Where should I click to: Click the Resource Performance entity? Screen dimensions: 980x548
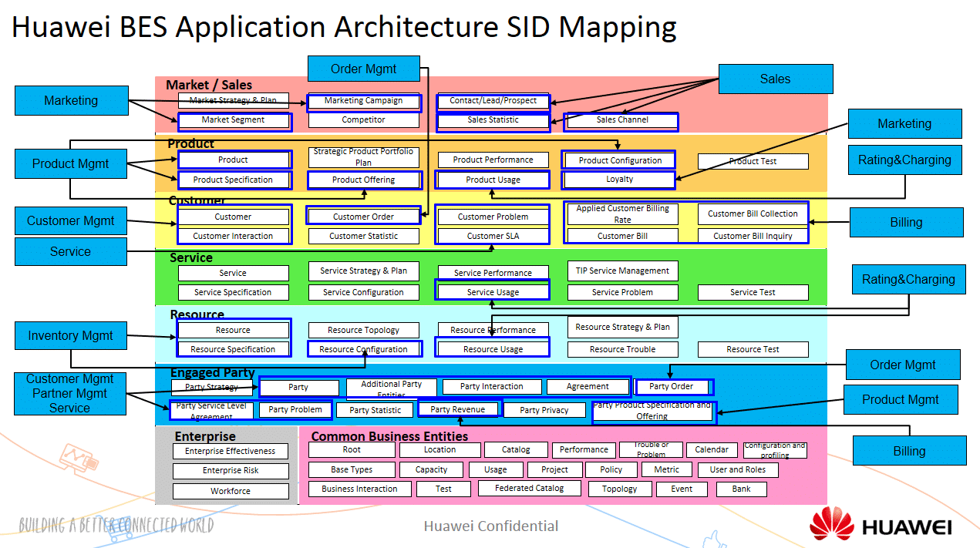point(493,330)
